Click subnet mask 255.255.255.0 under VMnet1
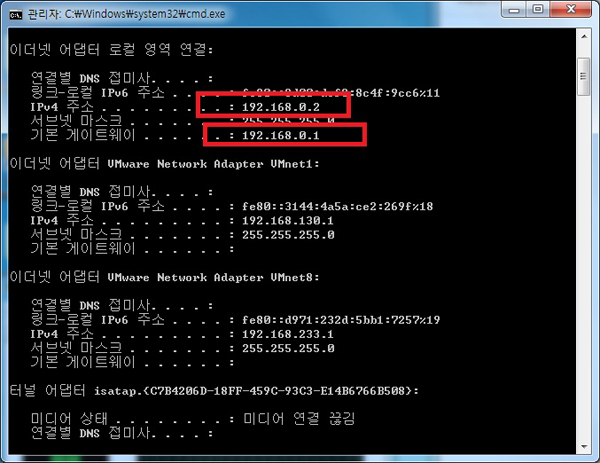The width and height of the screenshot is (600, 463). (288, 235)
